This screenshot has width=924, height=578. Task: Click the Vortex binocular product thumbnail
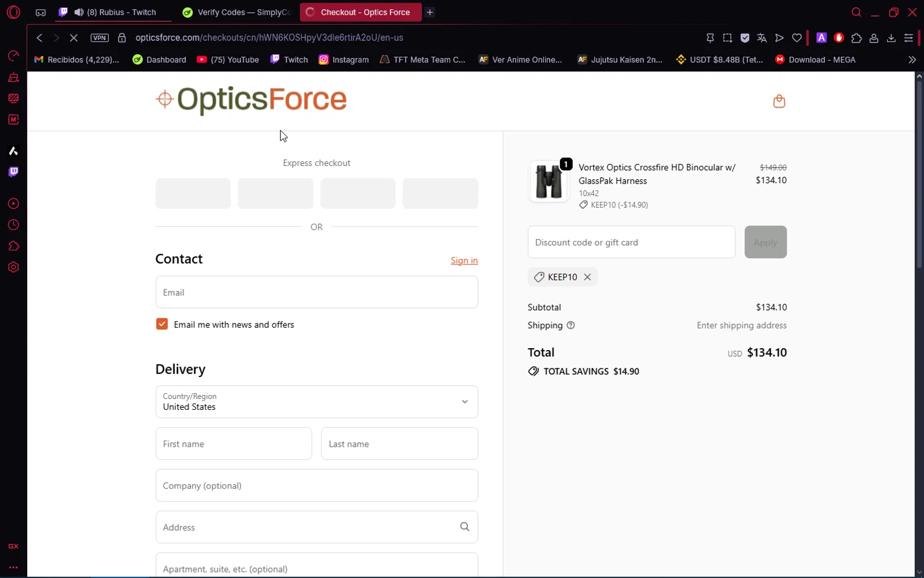point(548,182)
